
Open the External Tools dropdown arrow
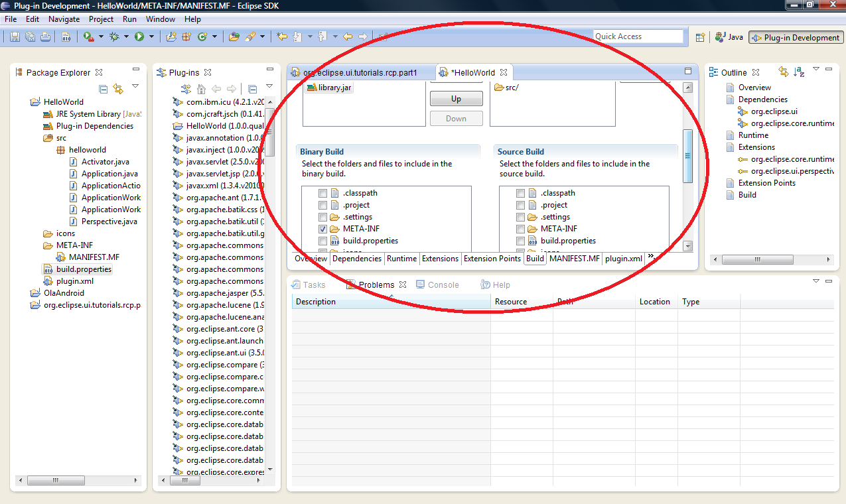[x=101, y=36]
